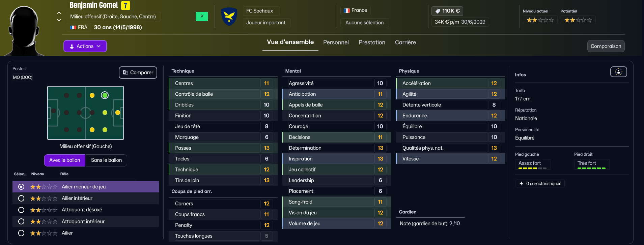Screen dimensions: 644x245
Task: Click the 0 caractéristiques sparkle icon
Action: [522, 183]
